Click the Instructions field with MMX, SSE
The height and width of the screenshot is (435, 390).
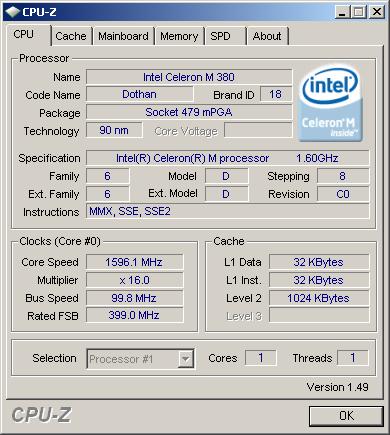pyautogui.click(x=228, y=211)
